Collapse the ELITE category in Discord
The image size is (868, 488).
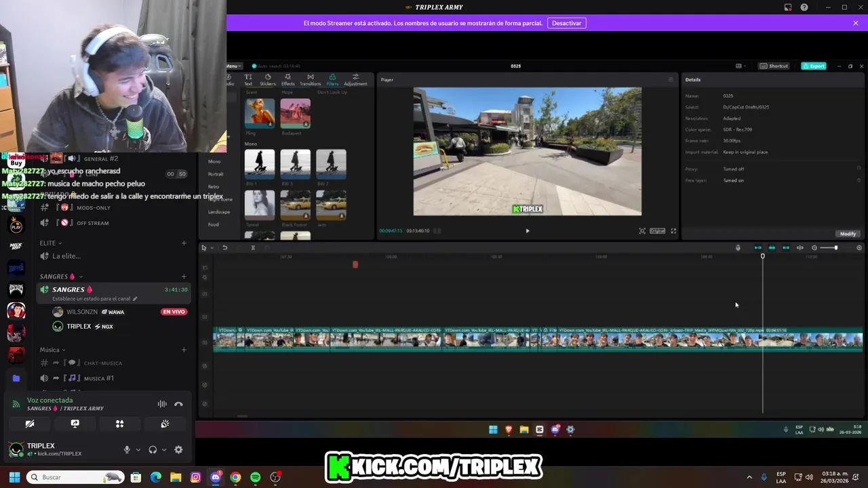(51, 243)
